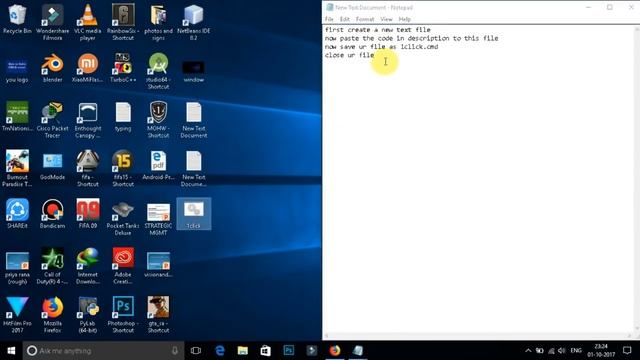Open the Recycle Bin desktop icon
The width and height of the screenshot is (640, 360).
(17, 19)
